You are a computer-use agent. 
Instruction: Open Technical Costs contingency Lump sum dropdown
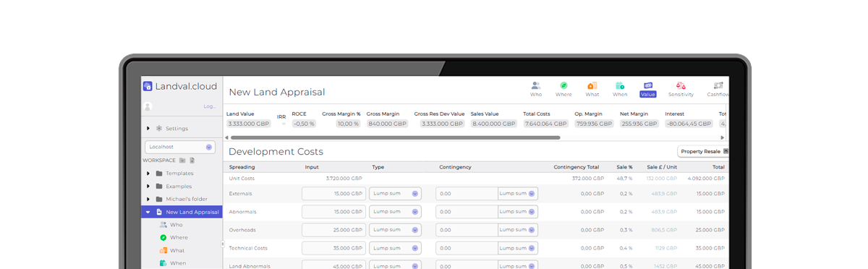(x=518, y=248)
